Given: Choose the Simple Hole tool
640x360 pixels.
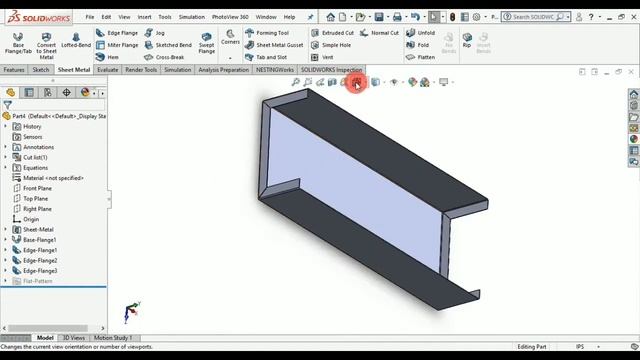Looking at the screenshot, I should (331, 45).
